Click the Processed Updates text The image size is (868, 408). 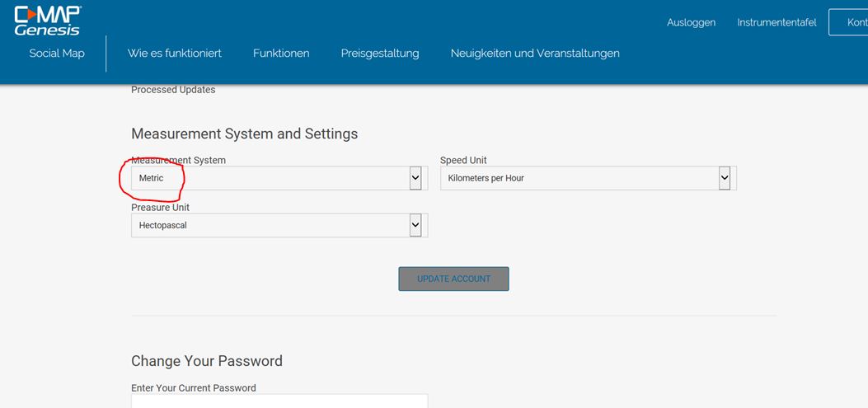[x=173, y=90]
